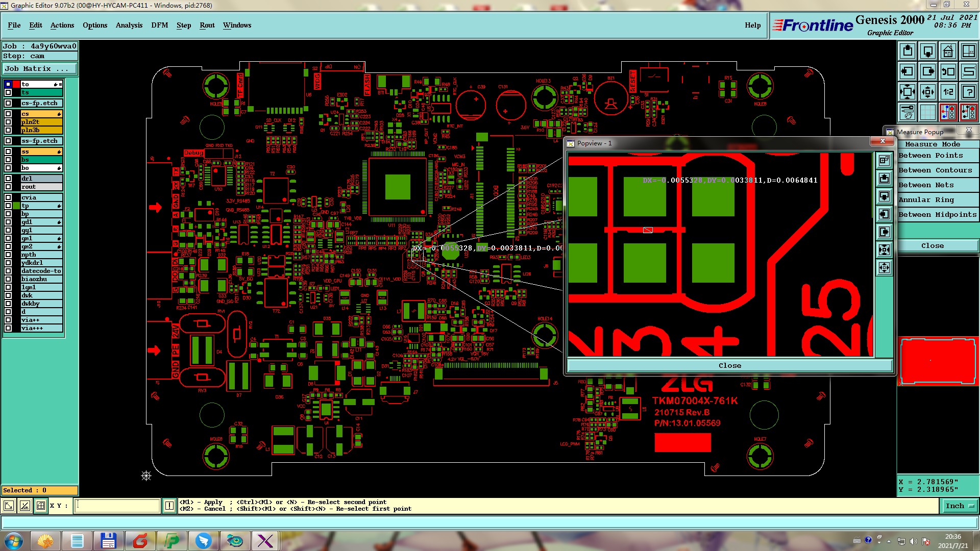Click the red color swatch of to layer

[16, 84]
